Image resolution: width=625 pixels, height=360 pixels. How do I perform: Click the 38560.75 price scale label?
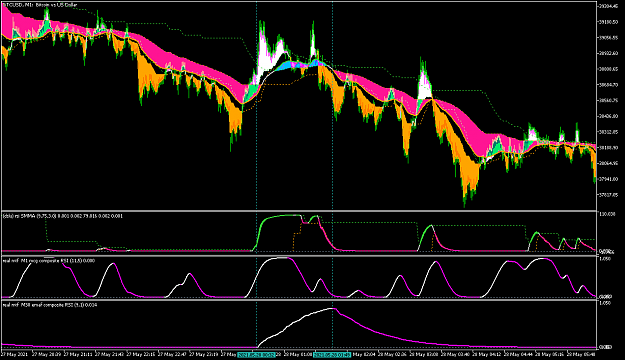[x=609, y=100]
